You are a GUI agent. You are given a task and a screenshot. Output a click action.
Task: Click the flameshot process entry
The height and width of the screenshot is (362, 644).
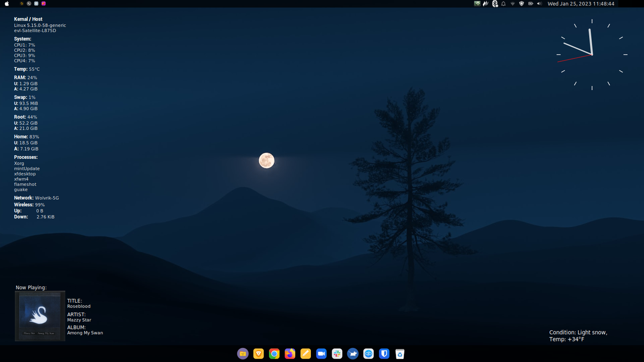pyautogui.click(x=25, y=185)
